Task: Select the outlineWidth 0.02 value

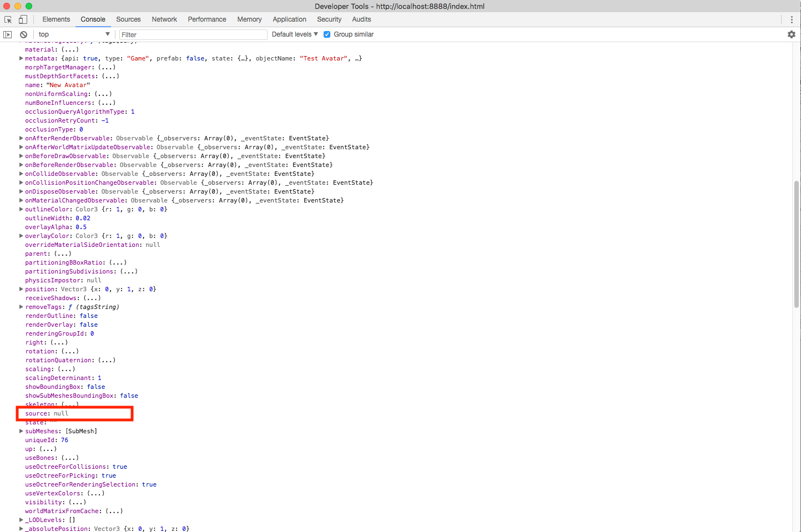Action: pos(83,218)
